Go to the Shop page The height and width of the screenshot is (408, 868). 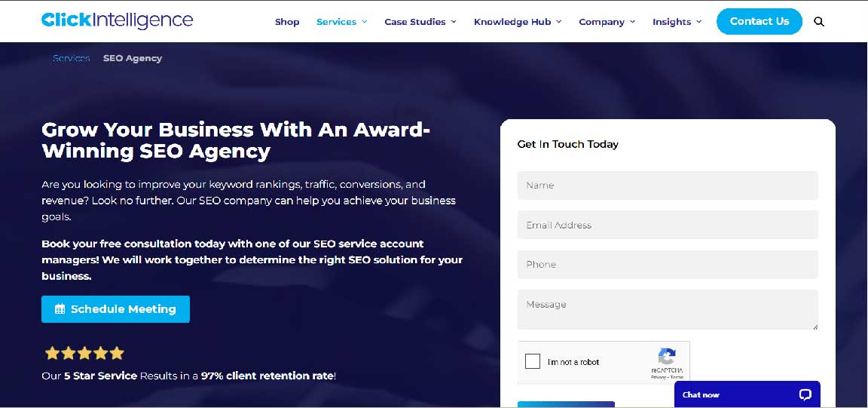pos(287,22)
